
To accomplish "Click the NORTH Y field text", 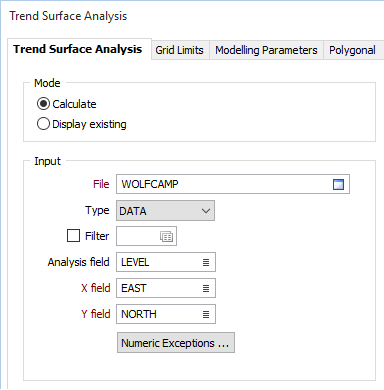I will (139, 314).
